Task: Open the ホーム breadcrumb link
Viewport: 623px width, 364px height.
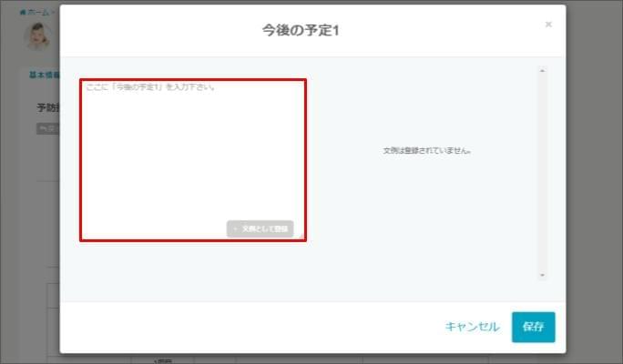Action: [x=37, y=12]
